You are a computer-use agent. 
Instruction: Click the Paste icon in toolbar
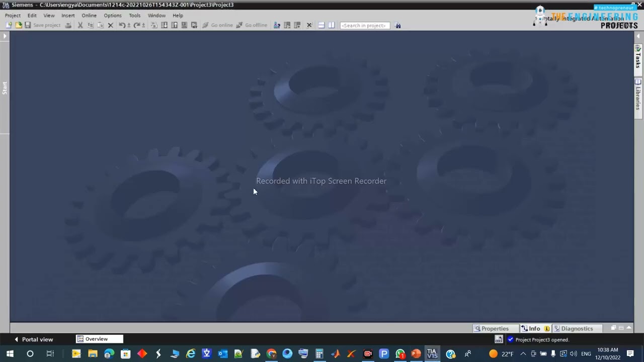(x=100, y=25)
